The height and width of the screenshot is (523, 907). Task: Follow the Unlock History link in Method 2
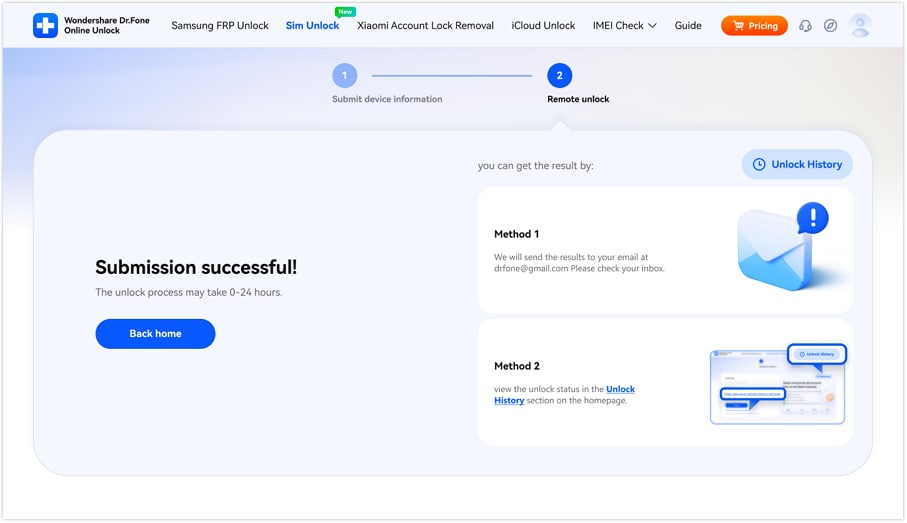coord(620,389)
